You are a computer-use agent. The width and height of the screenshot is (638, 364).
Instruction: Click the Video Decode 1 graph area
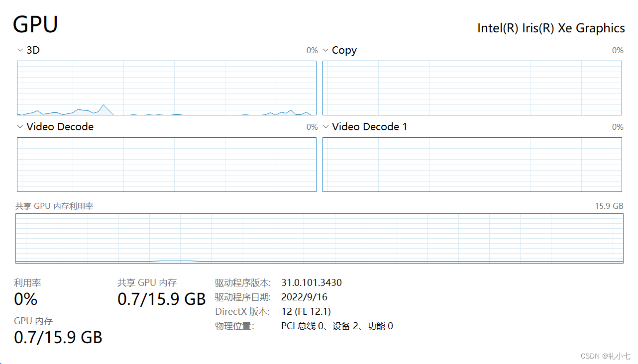tap(472, 165)
